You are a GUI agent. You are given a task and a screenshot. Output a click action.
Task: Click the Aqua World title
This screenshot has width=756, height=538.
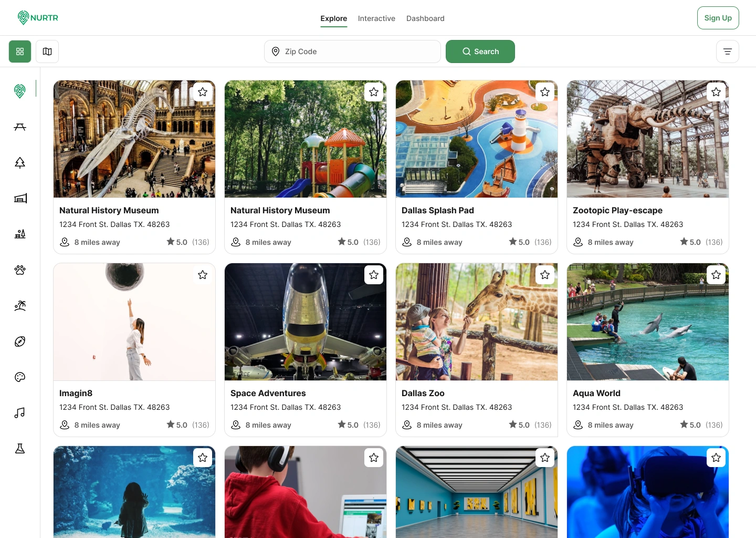click(596, 393)
